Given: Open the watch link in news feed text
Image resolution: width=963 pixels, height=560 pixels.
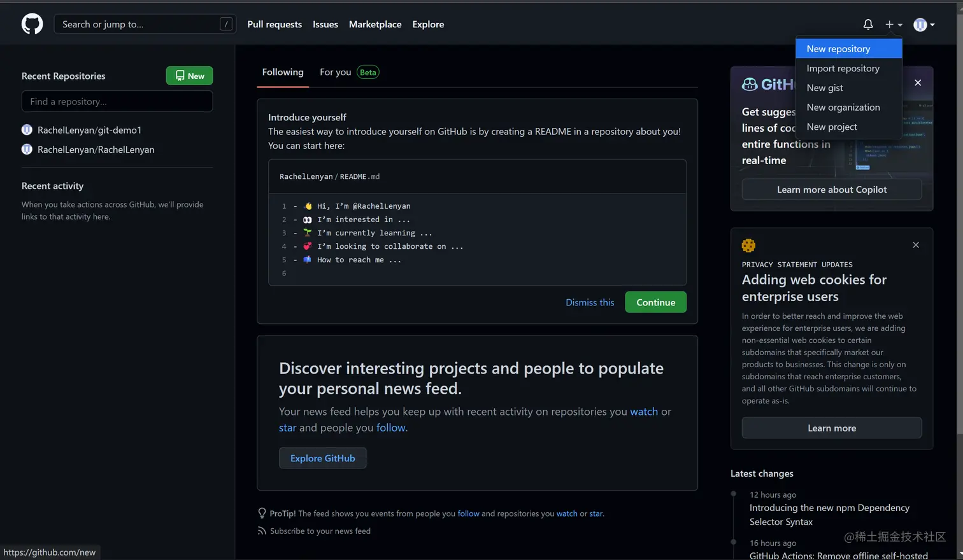Looking at the screenshot, I should pyautogui.click(x=644, y=411).
